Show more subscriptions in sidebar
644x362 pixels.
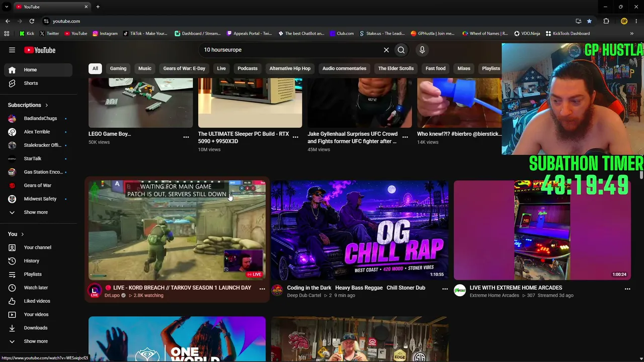[x=36, y=212]
